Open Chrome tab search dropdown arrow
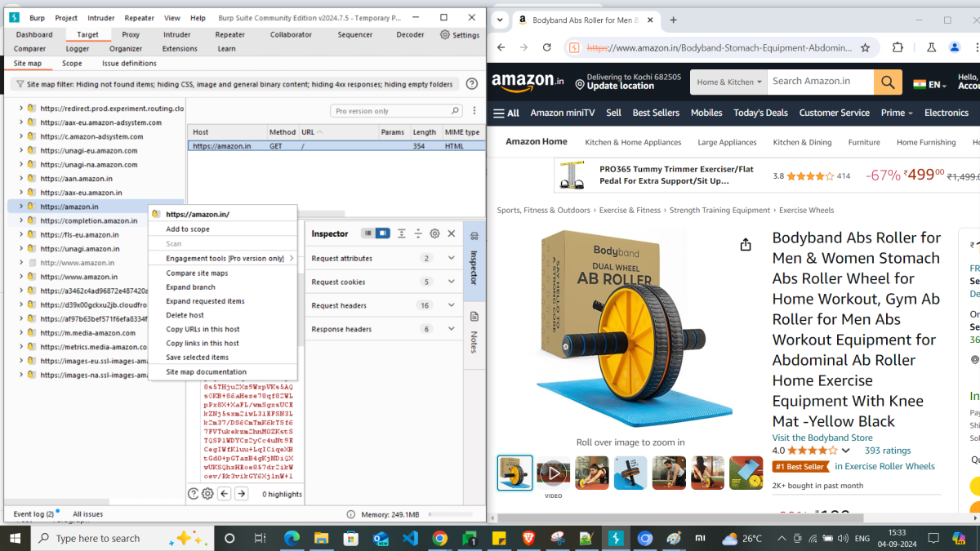The image size is (980, 551). 500,20
